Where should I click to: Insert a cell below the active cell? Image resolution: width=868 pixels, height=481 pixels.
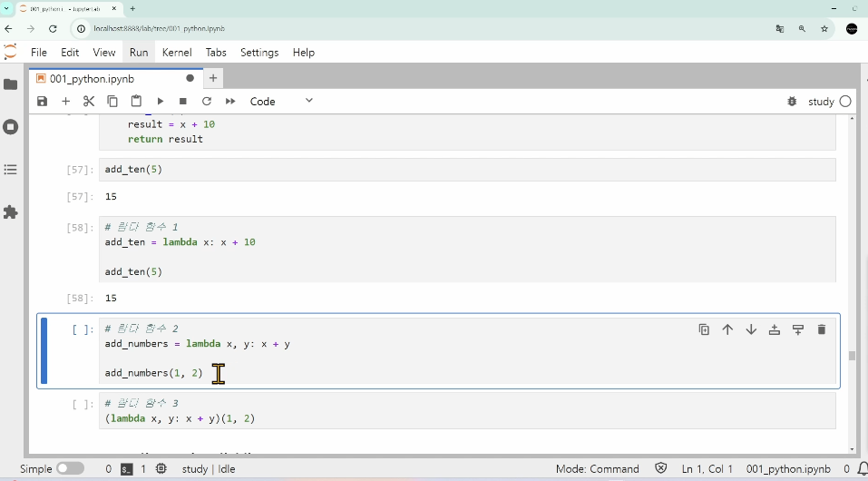(x=797, y=329)
